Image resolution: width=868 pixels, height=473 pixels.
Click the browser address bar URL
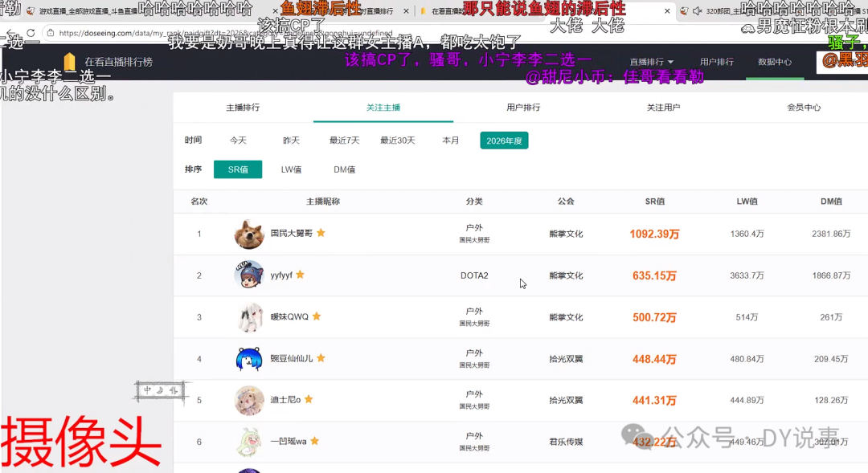(x=226, y=33)
